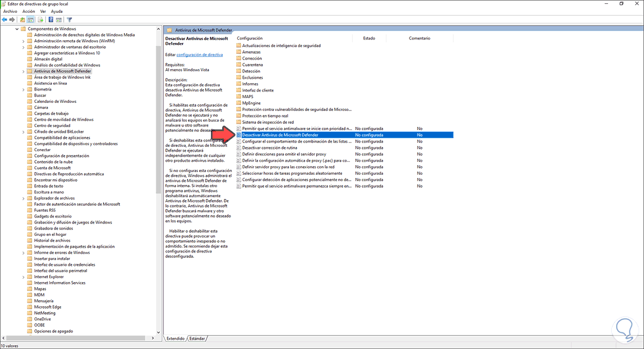644x349 pixels.
Task: Click the Cámara folder icon in tree
Action: (x=30, y=107)
